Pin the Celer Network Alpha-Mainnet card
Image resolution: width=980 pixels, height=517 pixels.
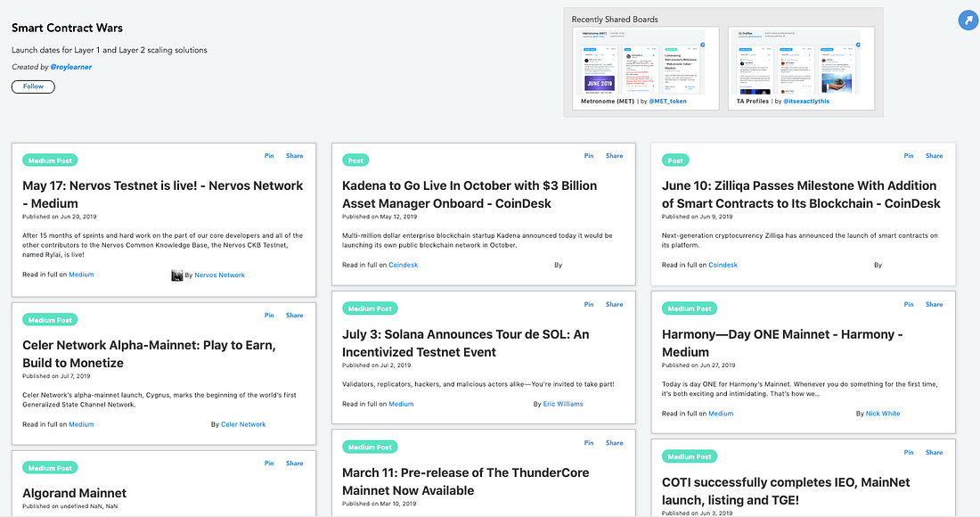click(x=269, y=315)
